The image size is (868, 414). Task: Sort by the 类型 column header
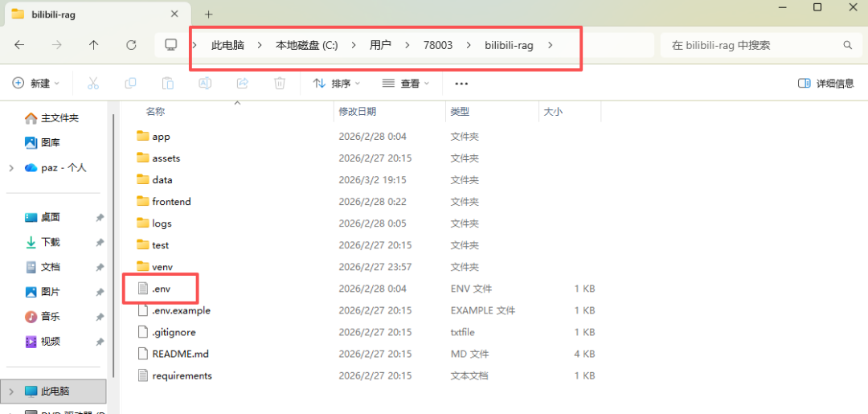click(460, 111)
